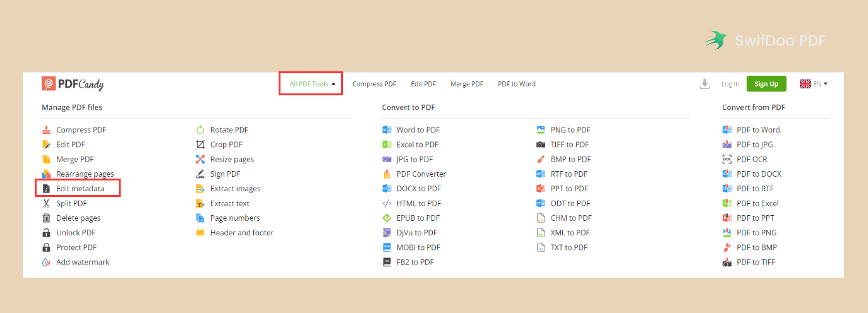Click the PDF to TIFF camera icon

(726, 262)
